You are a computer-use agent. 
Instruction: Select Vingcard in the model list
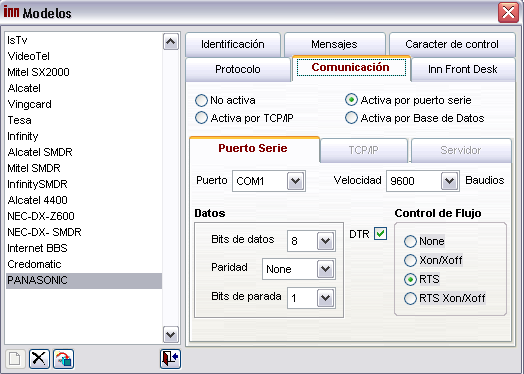(x=84, y=104)
